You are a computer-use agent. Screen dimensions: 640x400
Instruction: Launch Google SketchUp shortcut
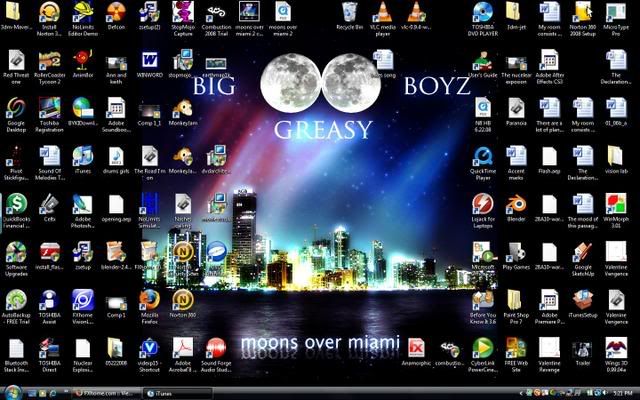583,259
